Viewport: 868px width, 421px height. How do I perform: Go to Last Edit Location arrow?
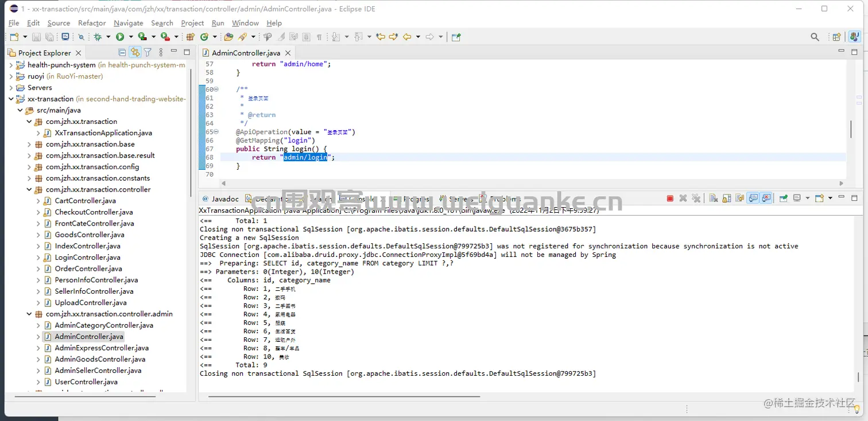380,37
